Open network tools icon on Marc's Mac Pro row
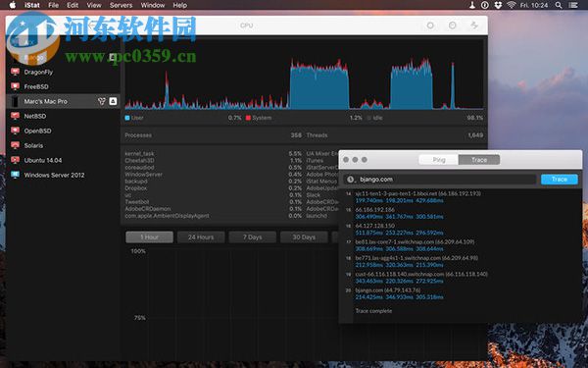The width and height of the screenshot is (588, 368). pyautogui.click(x=101, y=101)
